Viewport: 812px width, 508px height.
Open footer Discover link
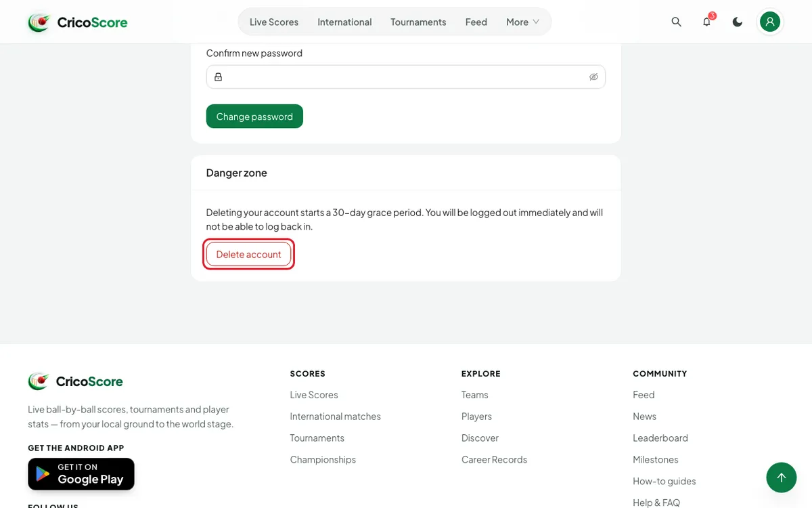(x=480, y=438)
